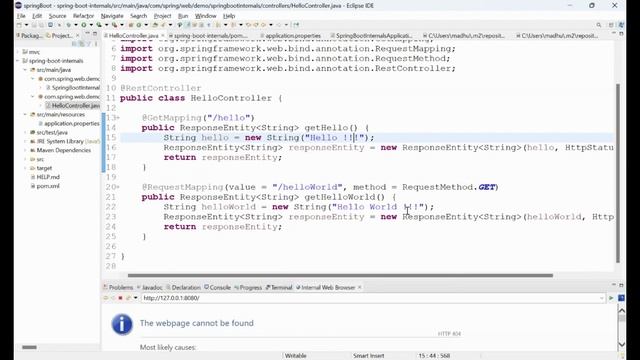Open the Source menu

click(x=57, y=16)
